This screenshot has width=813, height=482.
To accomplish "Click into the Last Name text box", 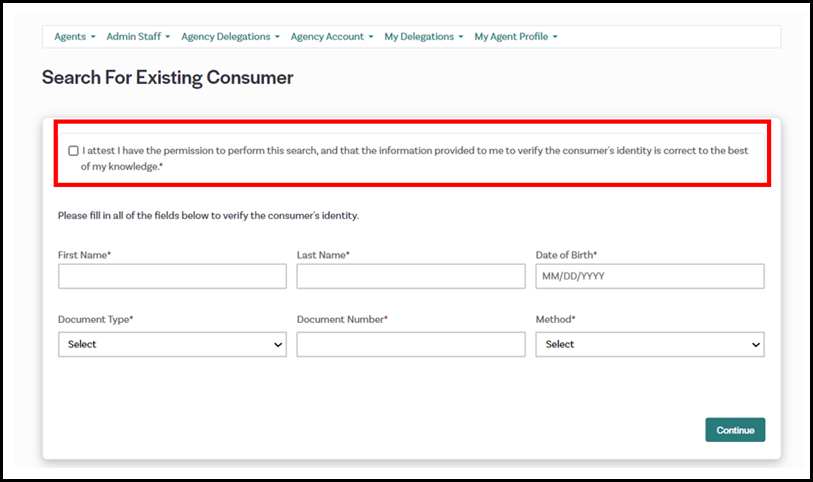I will click(x=410, y=276).
